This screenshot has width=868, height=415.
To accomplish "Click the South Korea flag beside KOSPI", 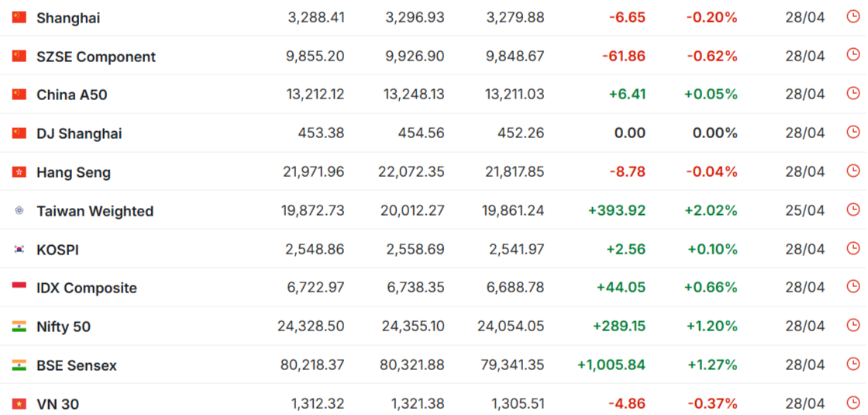I will tap(19, 250).
